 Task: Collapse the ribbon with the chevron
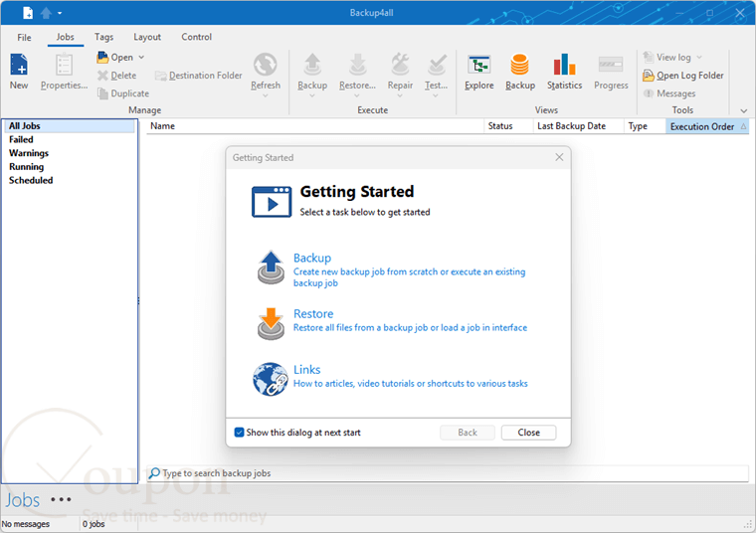click(744, 110)
